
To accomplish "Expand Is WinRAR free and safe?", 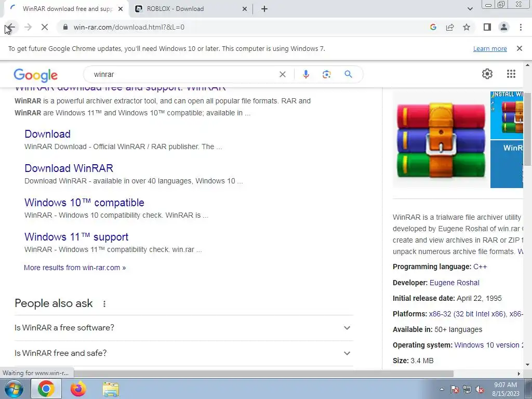I will tap(184, 353).
